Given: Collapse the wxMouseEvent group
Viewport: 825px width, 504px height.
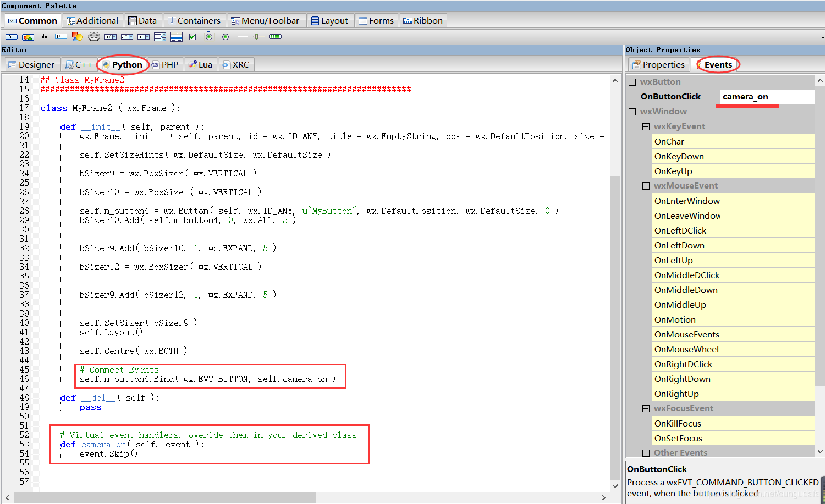Looking at the screenshot, I should 646,186.
